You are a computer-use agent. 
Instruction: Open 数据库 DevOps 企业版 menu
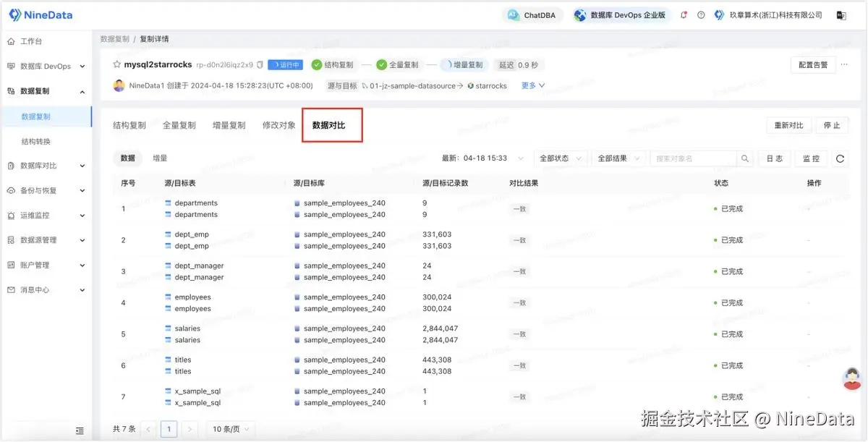tap(621, 14)
